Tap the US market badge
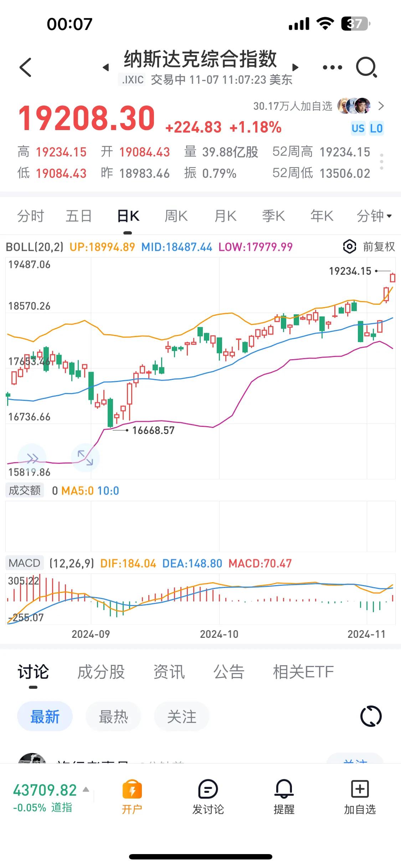 [x=358, y=128]
